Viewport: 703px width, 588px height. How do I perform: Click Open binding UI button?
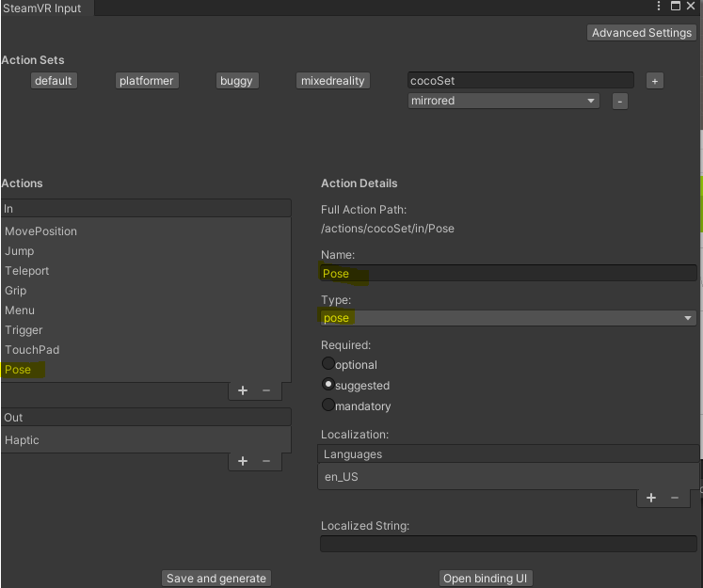click(x=485, y=579)
